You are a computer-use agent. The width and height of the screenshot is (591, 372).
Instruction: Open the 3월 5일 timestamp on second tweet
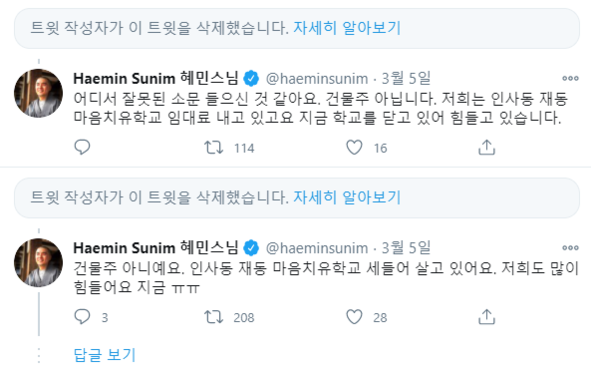click(406, 248)
